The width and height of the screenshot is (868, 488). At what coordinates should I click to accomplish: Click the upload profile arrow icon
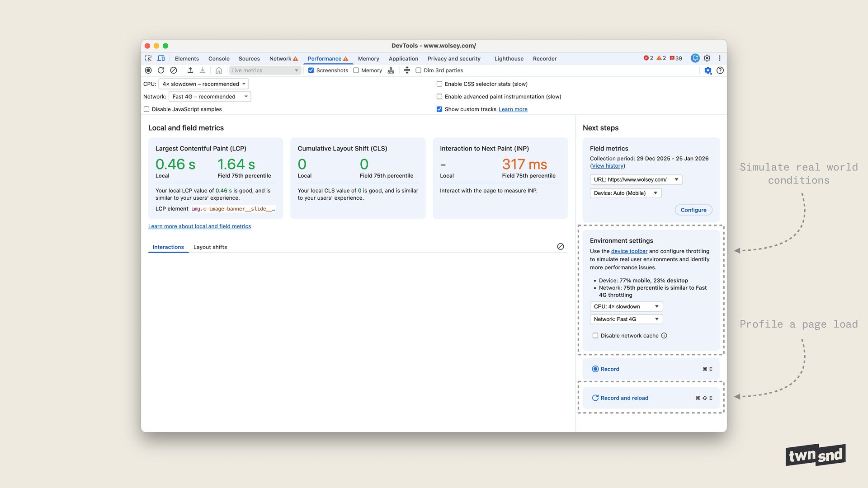coord(190,70)
